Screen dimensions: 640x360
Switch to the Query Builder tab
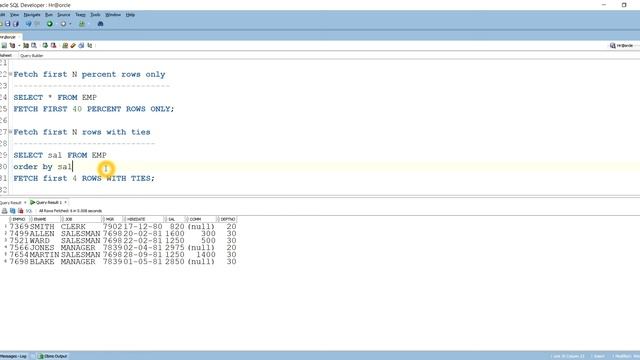tap(31, 56)
